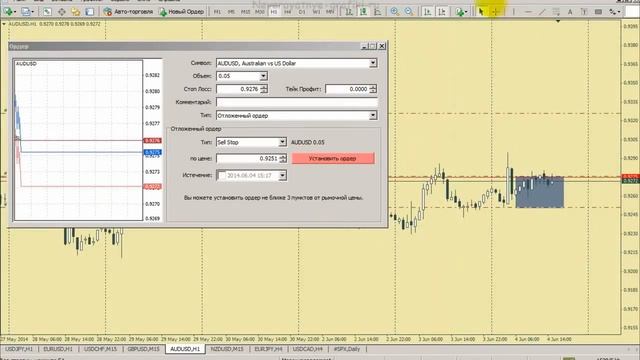The width and height of the screenshot is (640, 360).
Task: Open the #SPX,Daily chart tab
Action: 347,349
